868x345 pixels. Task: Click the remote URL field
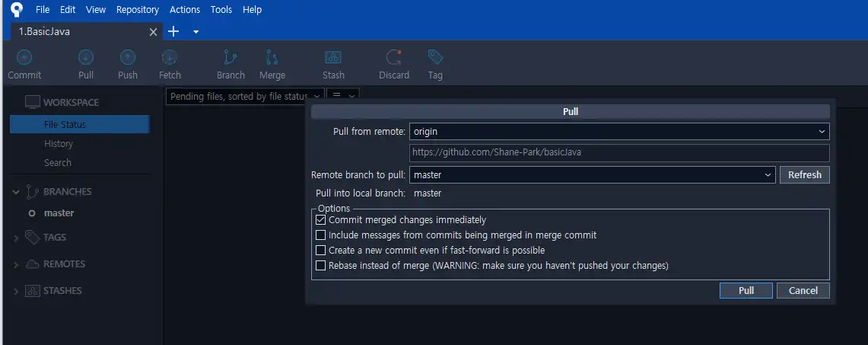pos(619,153)
